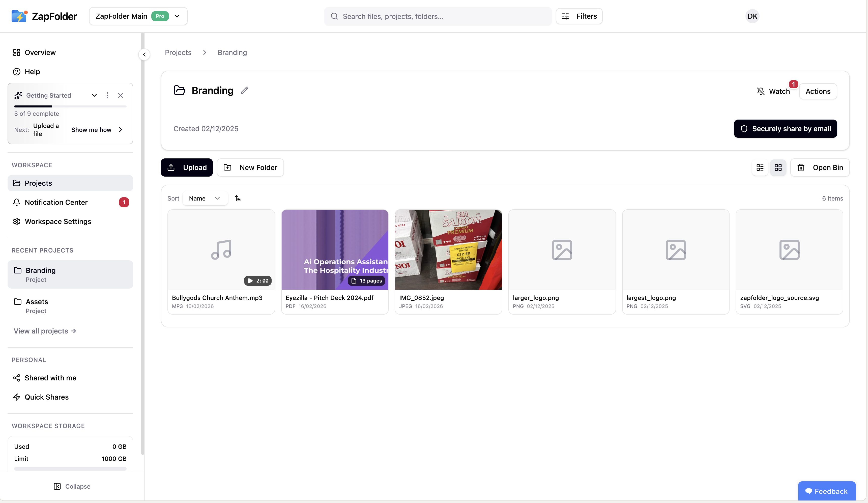Click the DK user avatar

pos(752,16)
